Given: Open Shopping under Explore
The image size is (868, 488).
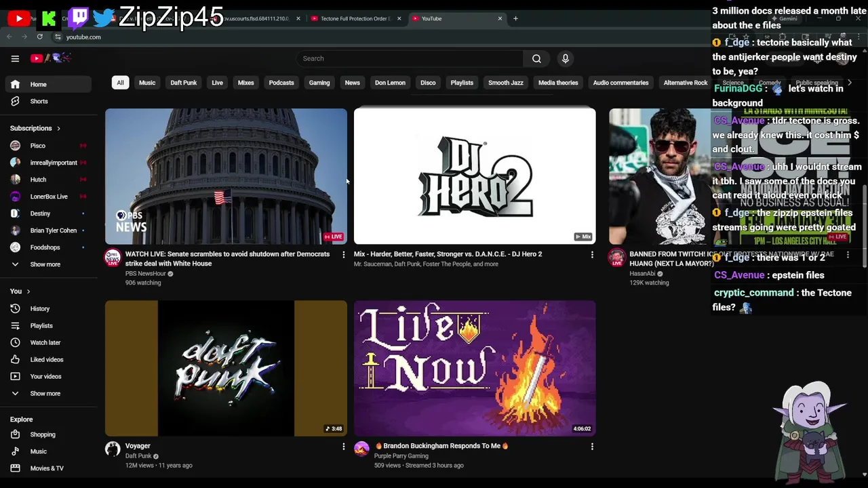Looking at the screenshot, I should click(47, 434).
